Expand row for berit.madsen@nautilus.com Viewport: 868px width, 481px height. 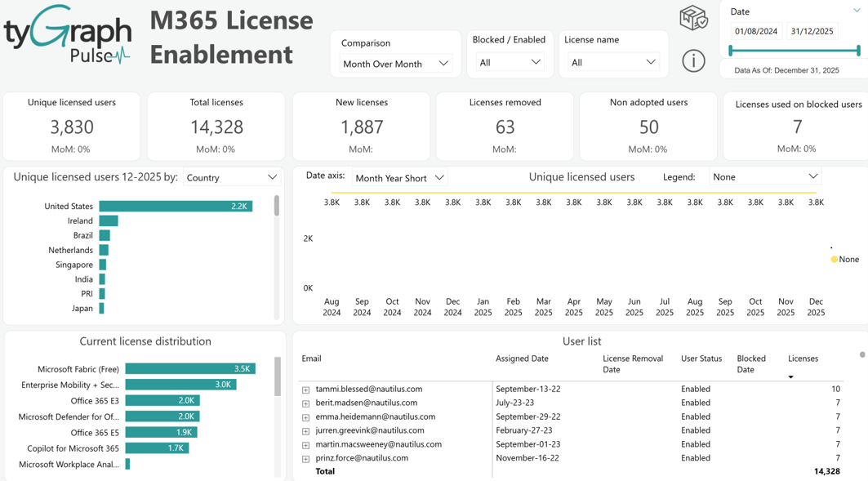[x=305, y=403]
